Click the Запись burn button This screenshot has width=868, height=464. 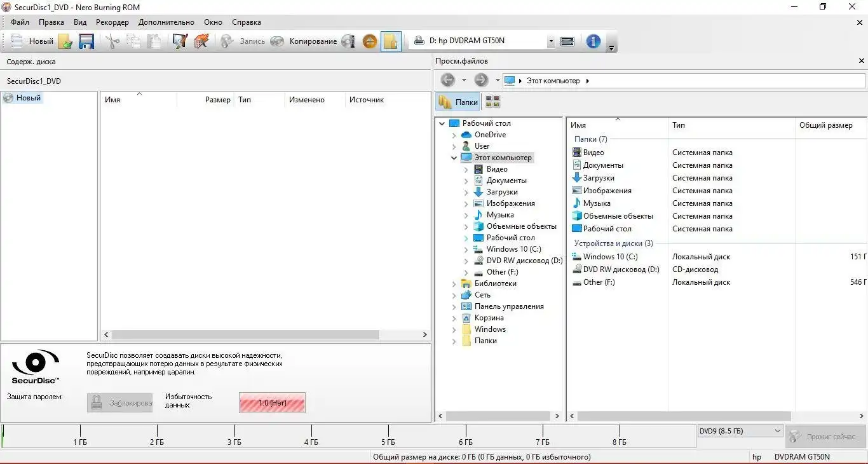coord(243,41)
